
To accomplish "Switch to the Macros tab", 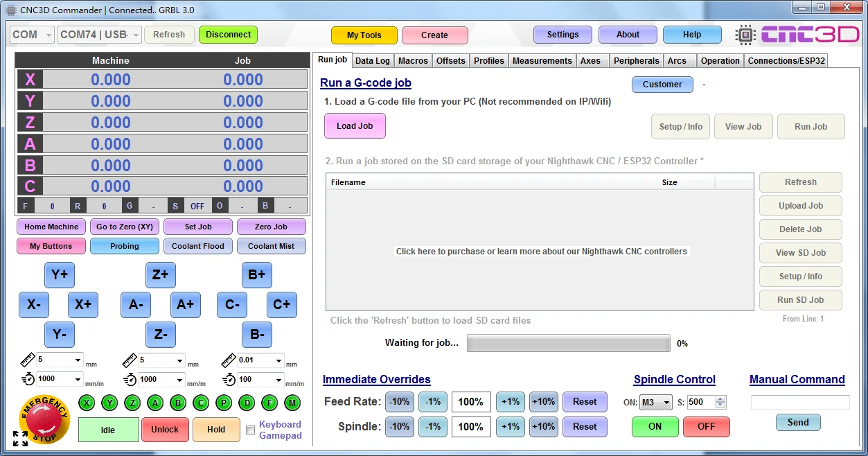I will pyautogui.click(x=413, y=61).
